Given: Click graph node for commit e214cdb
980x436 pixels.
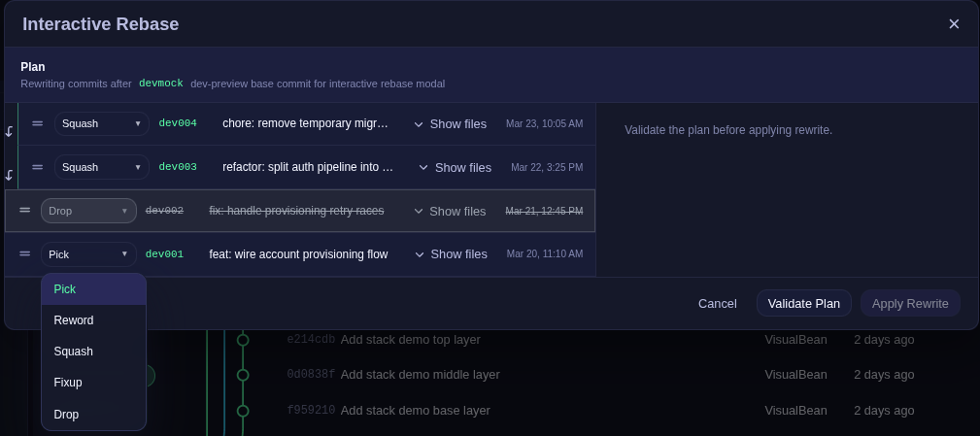Looking at the screenshot, I should coord(243,340).
